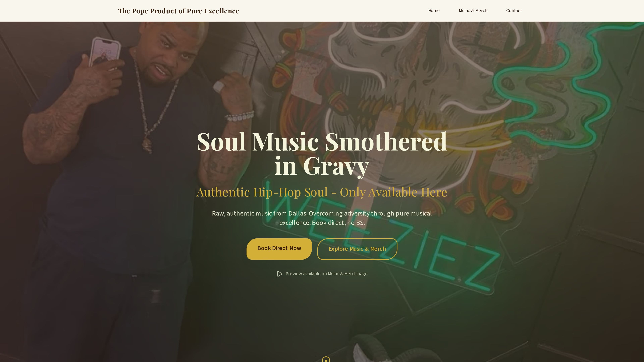
Task: Click the "Soul Music Smothered in Gravy" headline
Action: click(x=322, y=154)
